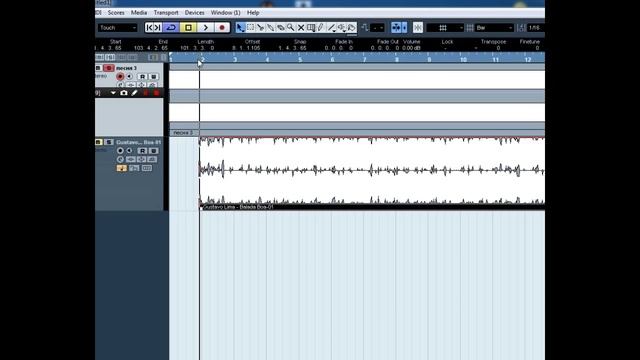Select the Play speaker tool
This screenshot has height=360, width=640.
[x=341, y=28]
